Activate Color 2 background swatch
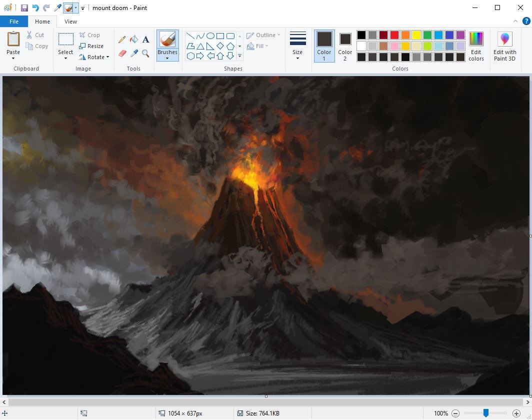The width and height of the screenshot is (532, 420). (x=345, y=46)
